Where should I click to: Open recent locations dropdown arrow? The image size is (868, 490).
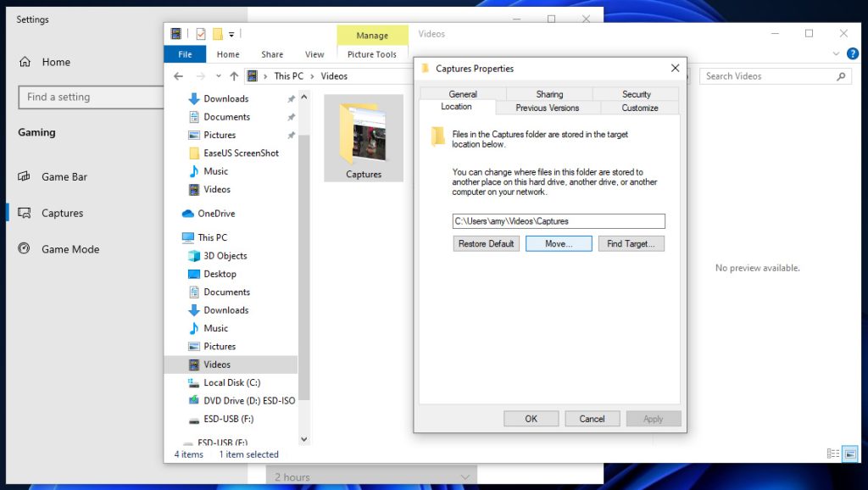point(219,76)
